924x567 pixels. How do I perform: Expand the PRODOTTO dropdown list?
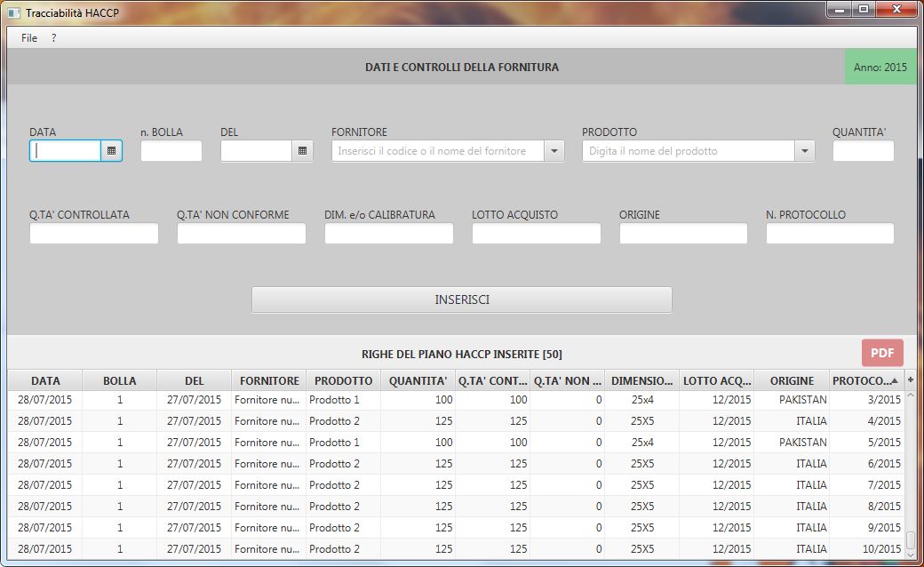(x=804, y=151)
